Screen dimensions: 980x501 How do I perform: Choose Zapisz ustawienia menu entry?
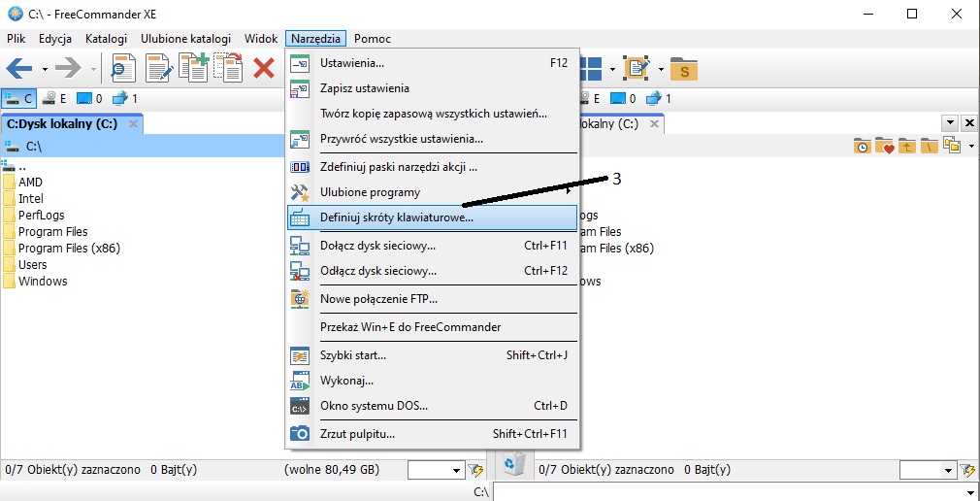(432, 88)
